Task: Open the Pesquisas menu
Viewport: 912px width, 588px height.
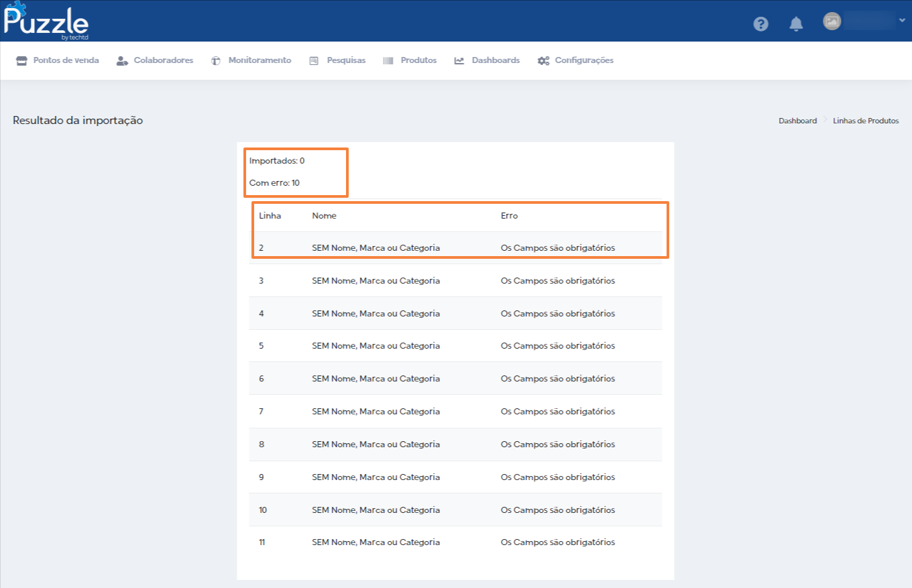Action: (x=346, y=60)
